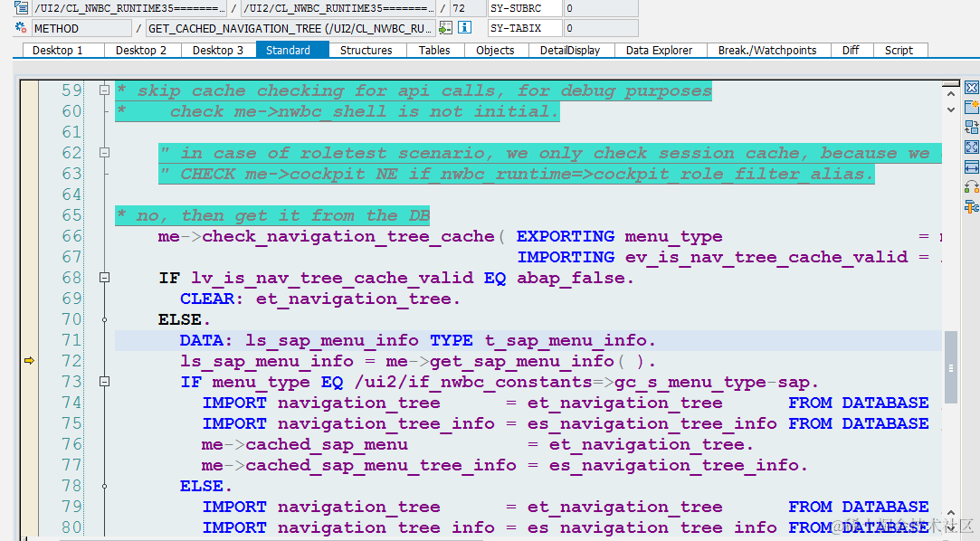The height and width of the screenshot is (541, 980).
Task: Click 'check_navigation_tree_cache' on line 66
Action: (348, 236)
